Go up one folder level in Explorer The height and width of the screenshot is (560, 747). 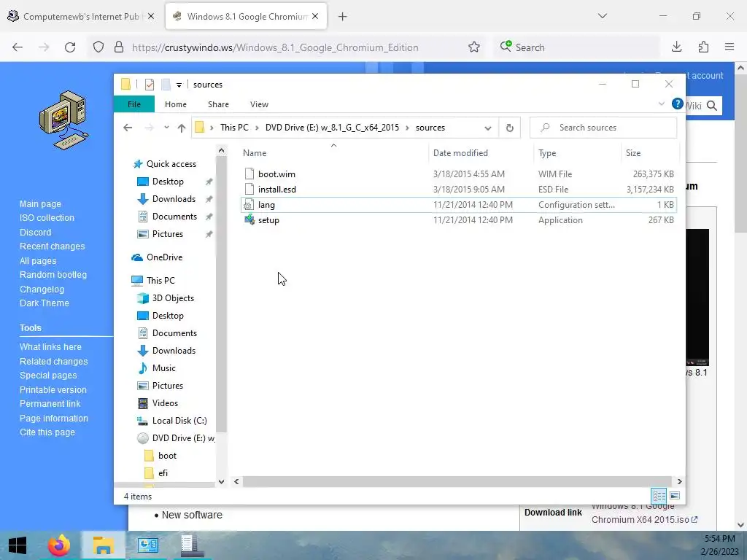tap(182, 128)
